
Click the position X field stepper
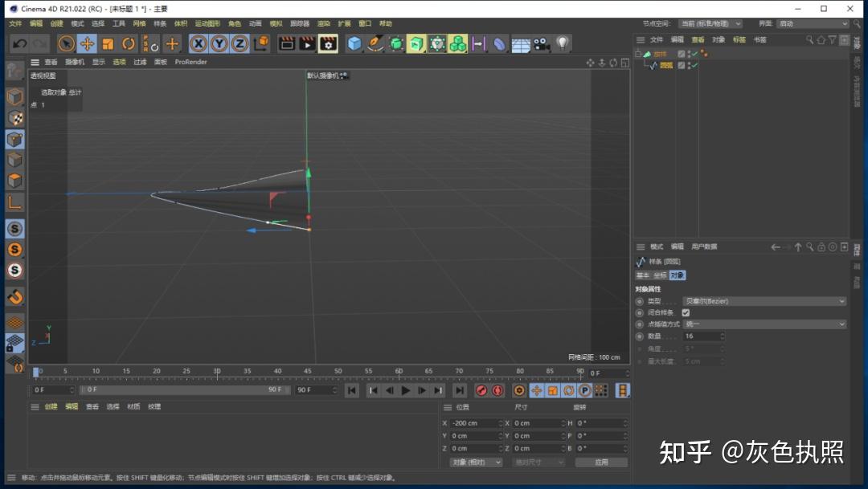(x=500, y=423)
